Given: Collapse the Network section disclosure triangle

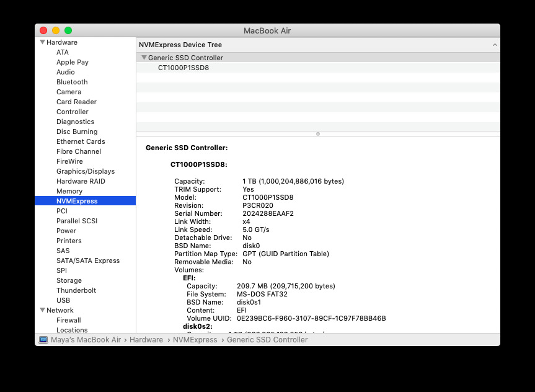Looking at the screenshot, I should click(x=42, y=310).
